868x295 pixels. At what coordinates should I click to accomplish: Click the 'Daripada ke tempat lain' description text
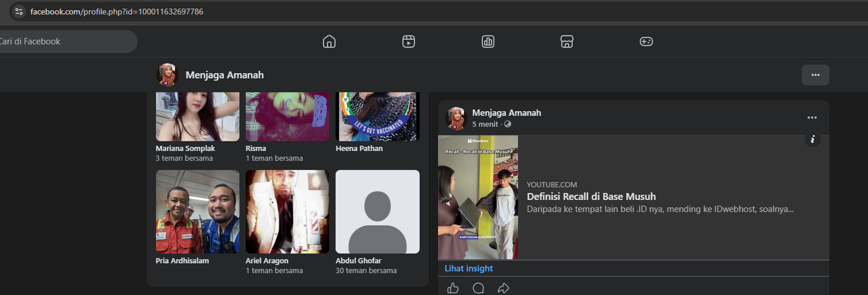[660, 209]
